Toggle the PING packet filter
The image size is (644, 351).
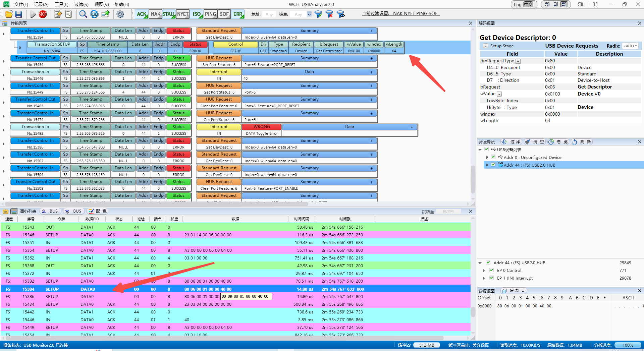pyautogui.click(x=210, y=14)
